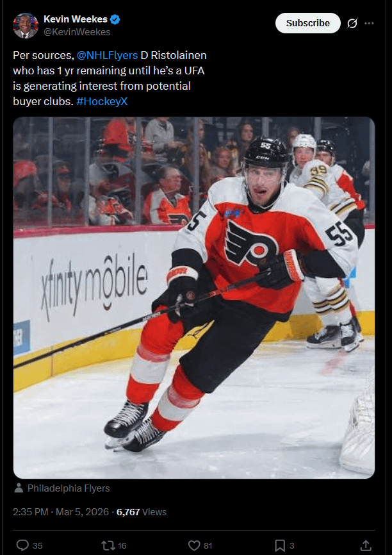Viewport: 392px width, 555px height.
Task: Open the @NHLFlyers mention link
Action: [x=107, y=55]
